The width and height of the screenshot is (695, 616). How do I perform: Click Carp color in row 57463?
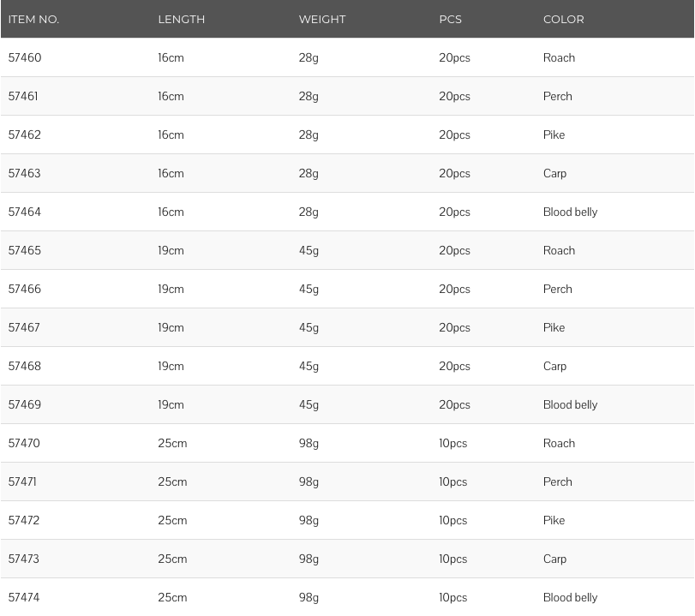coord(554,173)
